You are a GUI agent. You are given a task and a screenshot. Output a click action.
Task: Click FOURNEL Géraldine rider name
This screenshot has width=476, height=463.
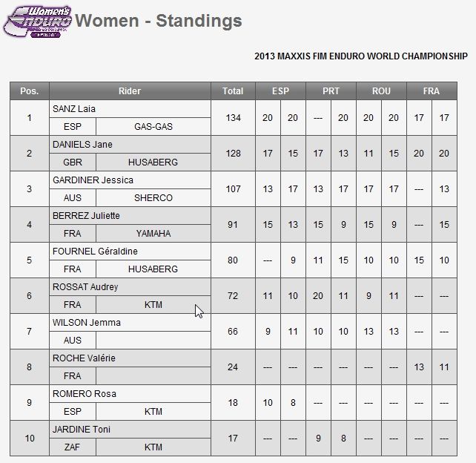tap(95, 252)
